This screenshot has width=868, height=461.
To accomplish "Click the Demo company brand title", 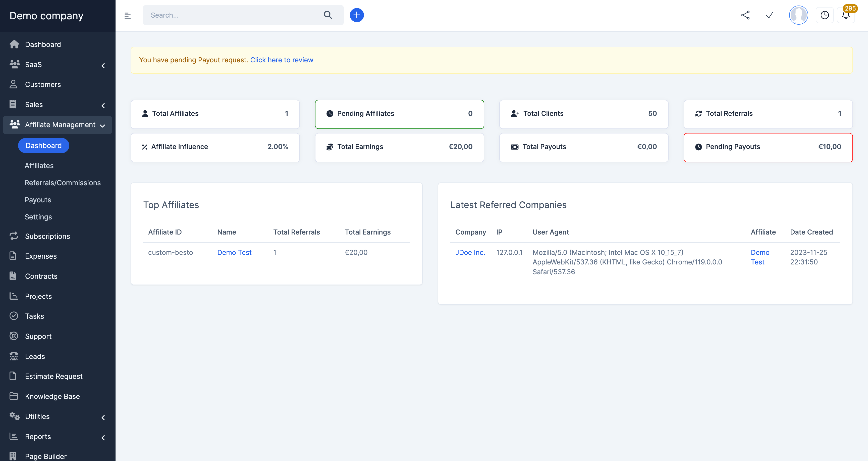I will coord(46,16).
